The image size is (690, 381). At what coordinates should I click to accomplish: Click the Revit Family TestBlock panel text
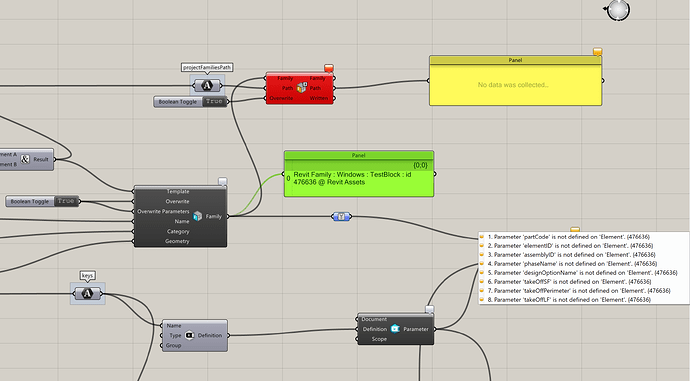click(x=352, y=178)
